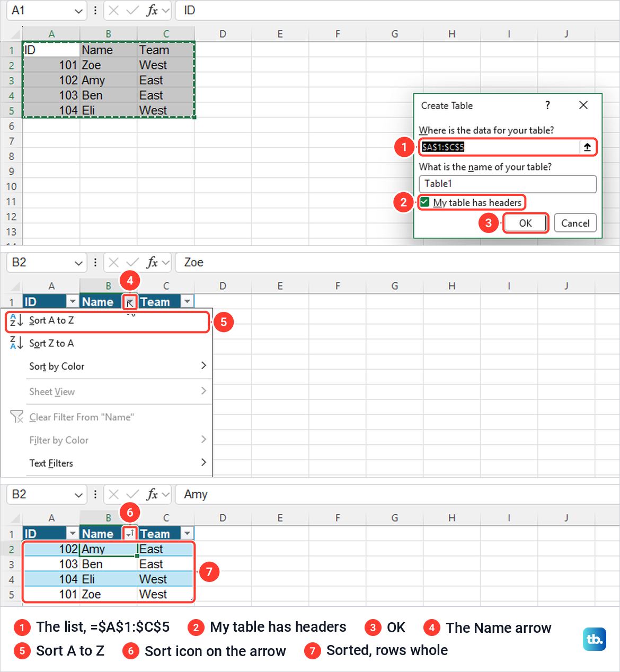Click cell Amy in row 3 of the dashed selection
Viewport: 620px width, 672px height.
(109, 80)
